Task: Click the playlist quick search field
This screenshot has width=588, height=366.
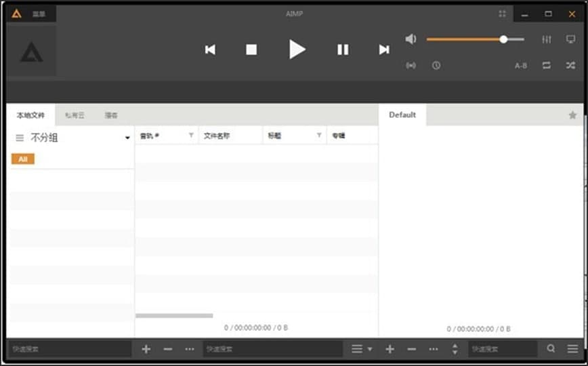Action: pyautogui.click(x=503, y=349)
